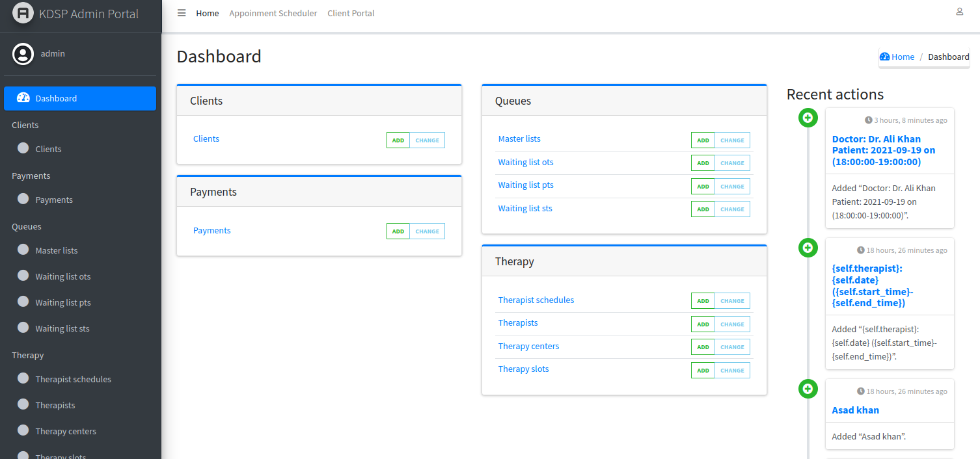This screenshot has width=980, height=459.
Task: Click the circle icon beside Waiting list pts
Action: click(23, 302)
